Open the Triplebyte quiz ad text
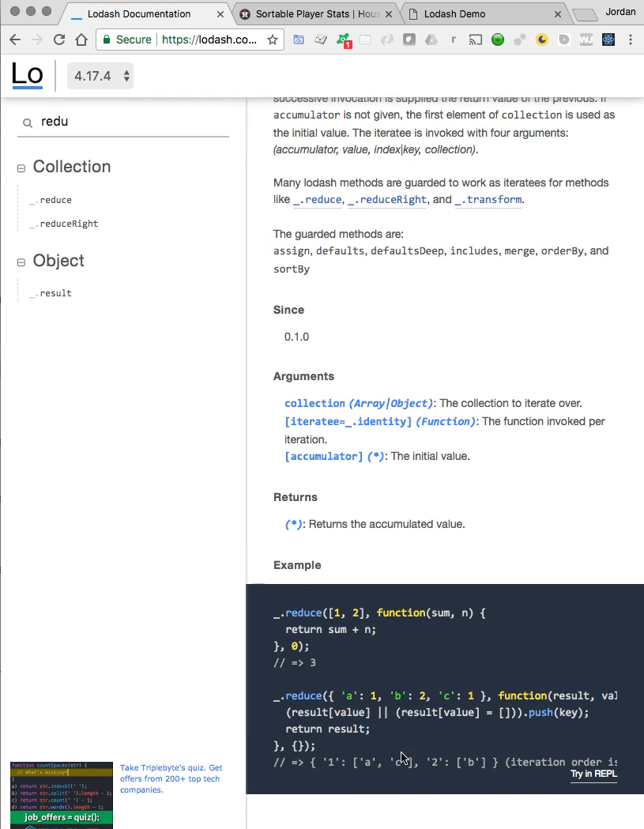The image size is (644, 829). [x=171, y=778]
